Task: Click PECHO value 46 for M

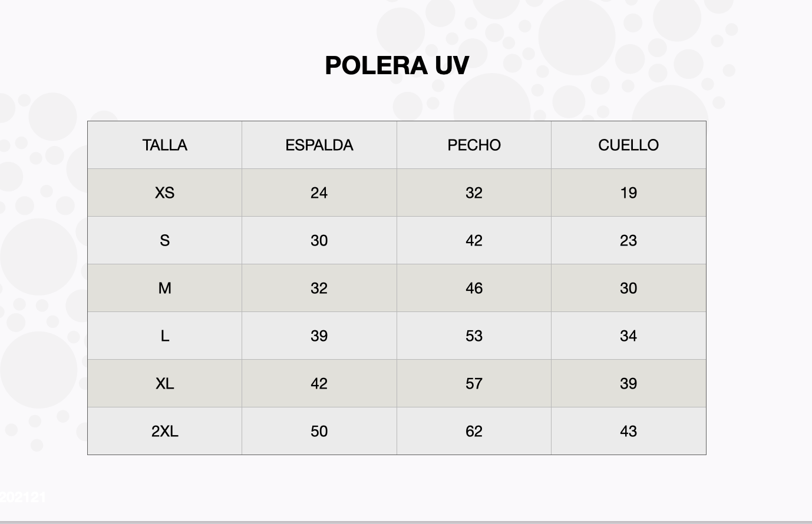Action: [474, 288]
